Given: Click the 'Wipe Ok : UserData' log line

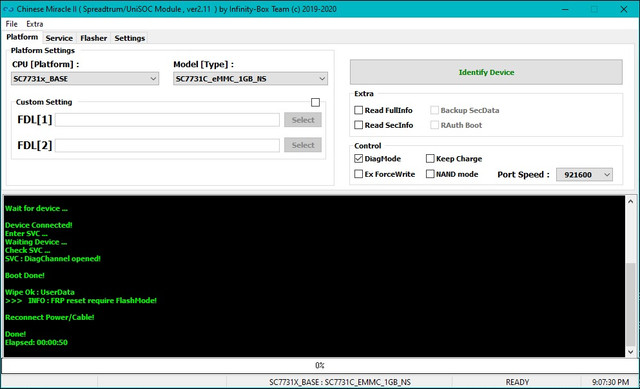Looking at the screenshot, I should [x=40, y=292].
